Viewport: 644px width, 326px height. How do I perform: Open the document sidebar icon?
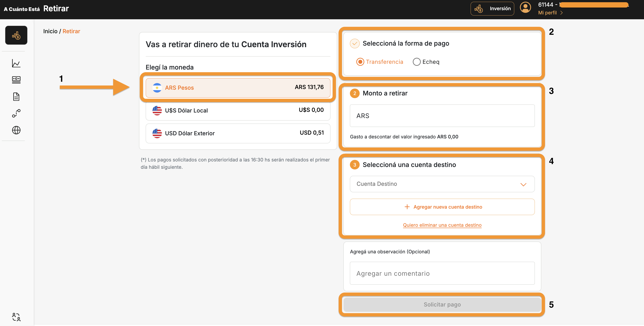(x=16, y=97)
